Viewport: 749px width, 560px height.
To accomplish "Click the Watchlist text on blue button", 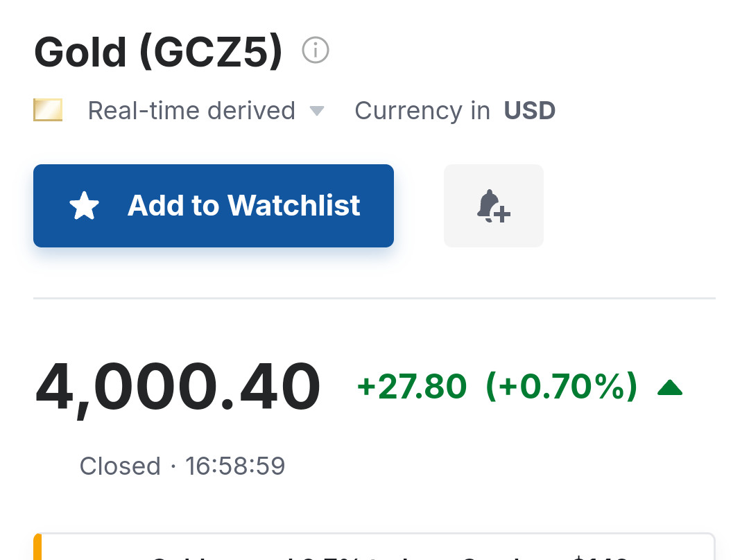I will pos(294,205).
